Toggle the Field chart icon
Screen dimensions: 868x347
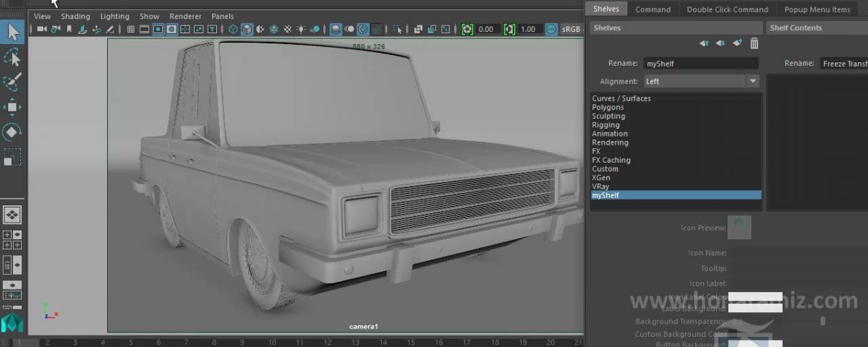pyautogui.click(x=184, y=30)
